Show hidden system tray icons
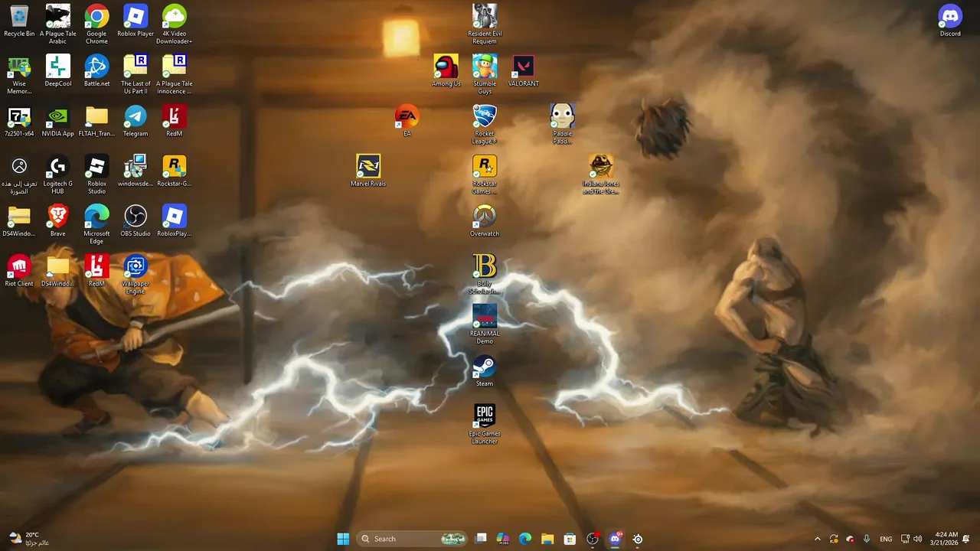 [818, 539]
